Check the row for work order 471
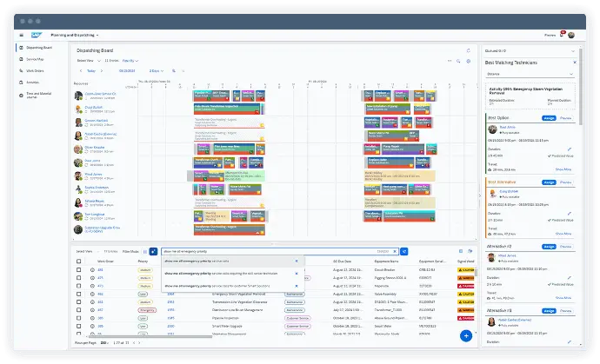600x364 pixels. click(x=79, y=286)
